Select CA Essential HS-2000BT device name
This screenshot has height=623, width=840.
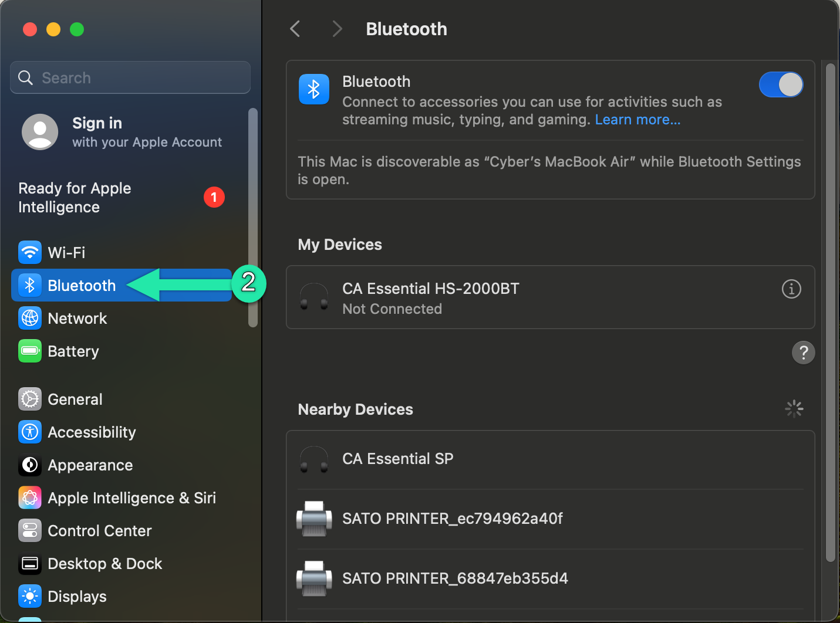[431, 289]
